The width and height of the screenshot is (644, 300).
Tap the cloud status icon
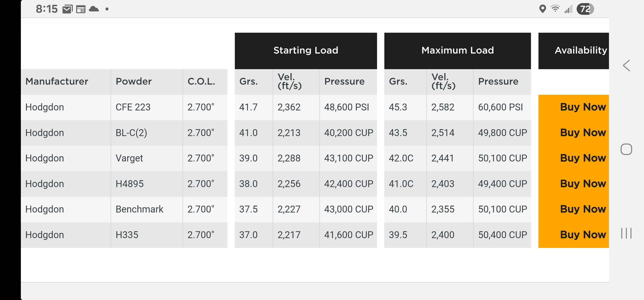coord(94,9)
